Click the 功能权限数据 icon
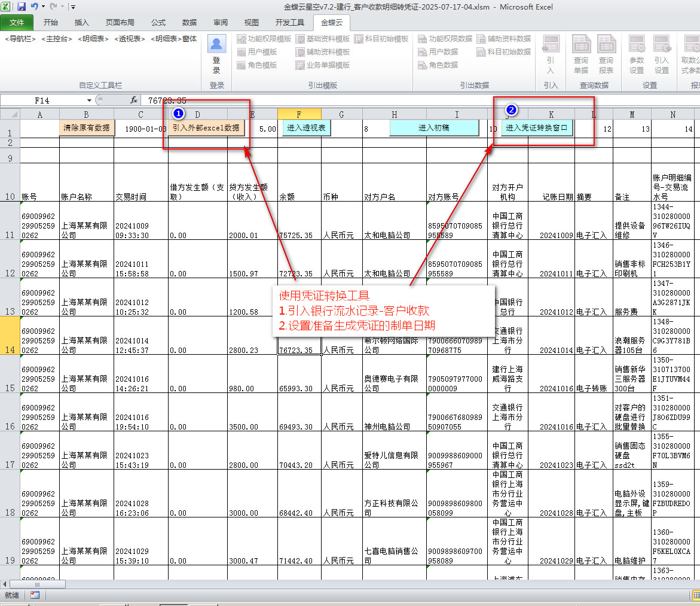This screenshot has width=700, height=606. [x=422, y=39]
